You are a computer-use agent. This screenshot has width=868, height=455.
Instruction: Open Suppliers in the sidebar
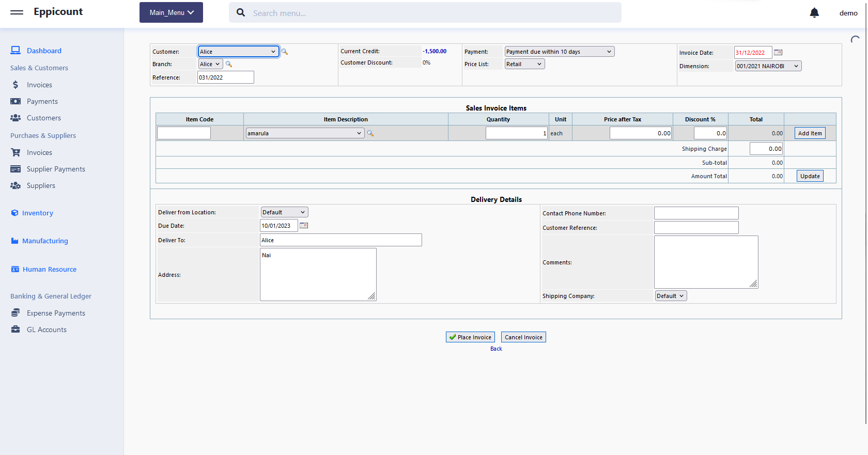[41, 185]
